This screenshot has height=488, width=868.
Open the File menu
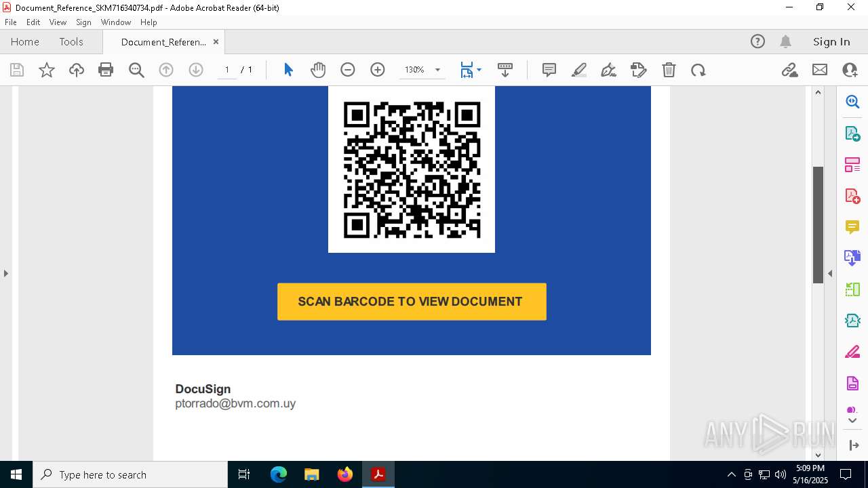tap(11, 22)
